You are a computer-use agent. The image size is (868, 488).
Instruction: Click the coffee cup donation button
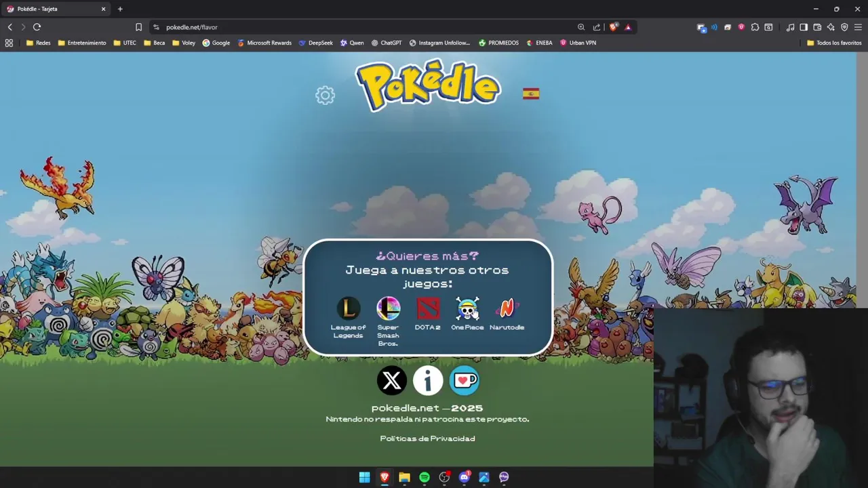click(x=465, y=381)
